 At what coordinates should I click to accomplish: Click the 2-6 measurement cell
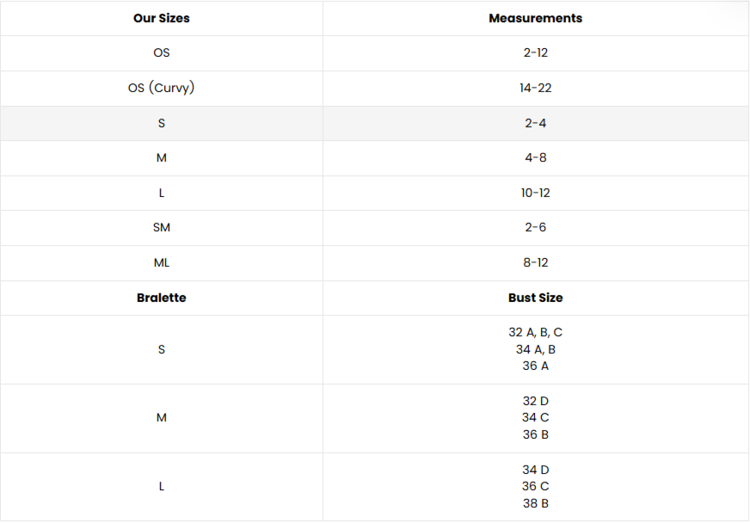pos(535,228)
